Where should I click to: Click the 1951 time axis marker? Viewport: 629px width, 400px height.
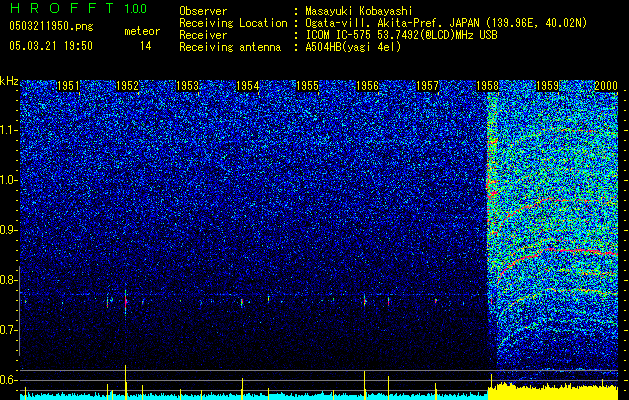[68, 85]
